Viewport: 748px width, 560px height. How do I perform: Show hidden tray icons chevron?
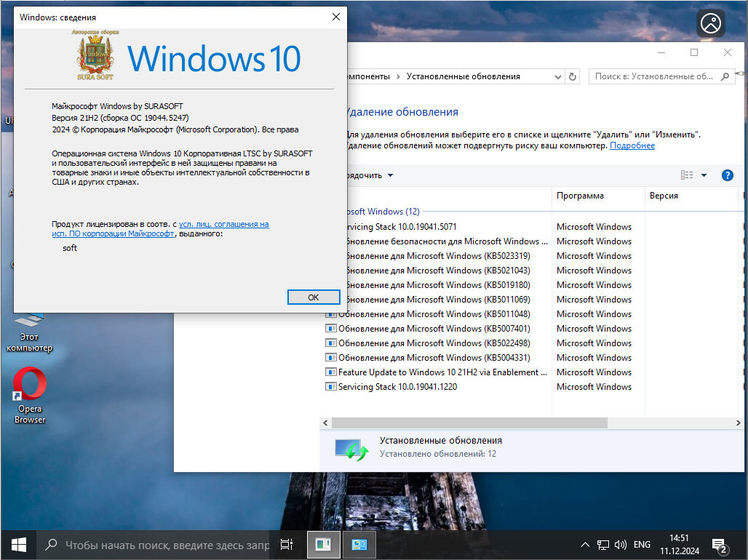coord(585,545)
